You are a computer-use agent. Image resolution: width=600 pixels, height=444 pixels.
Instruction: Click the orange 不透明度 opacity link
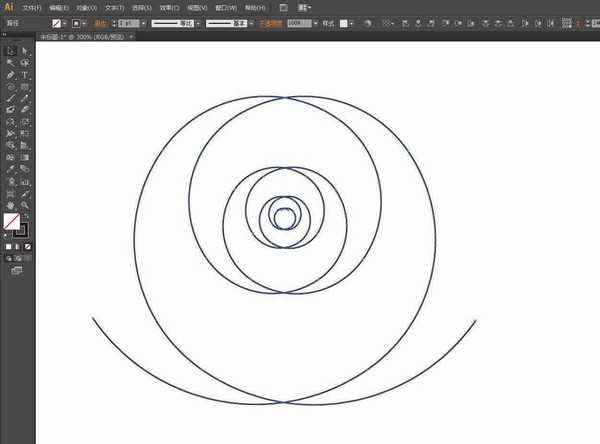(x=271, y=22)
